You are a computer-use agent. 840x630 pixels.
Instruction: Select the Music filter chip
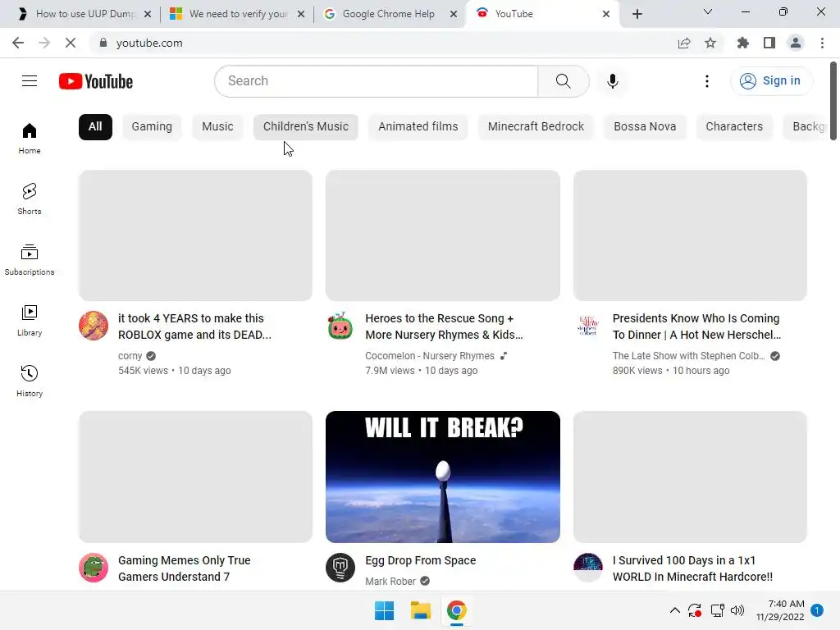[217, 127]
